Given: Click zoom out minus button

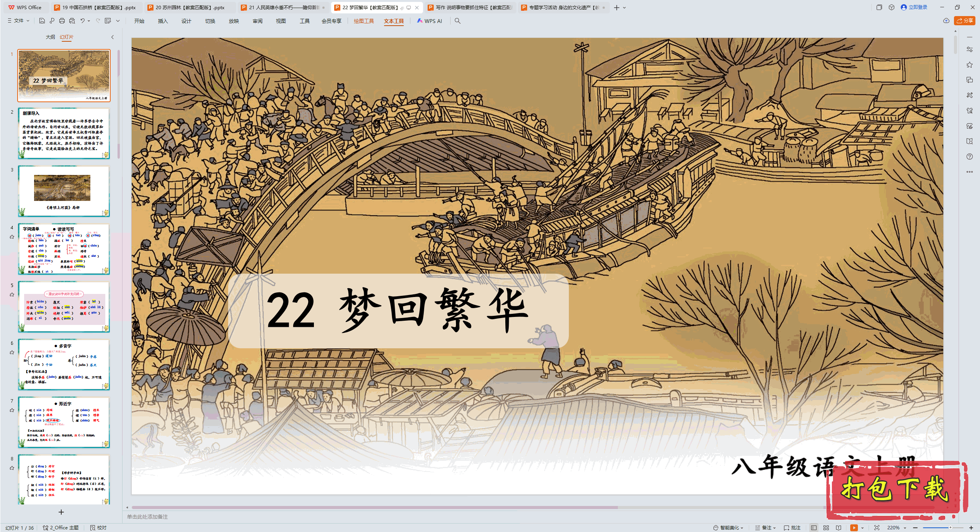Looking at the screenshot, I should (915, 528).
